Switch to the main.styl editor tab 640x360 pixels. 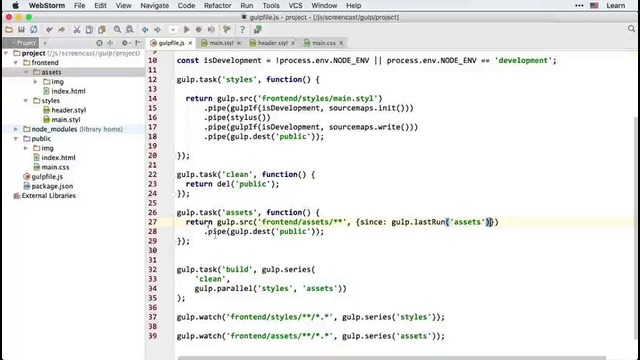(221, 43)
